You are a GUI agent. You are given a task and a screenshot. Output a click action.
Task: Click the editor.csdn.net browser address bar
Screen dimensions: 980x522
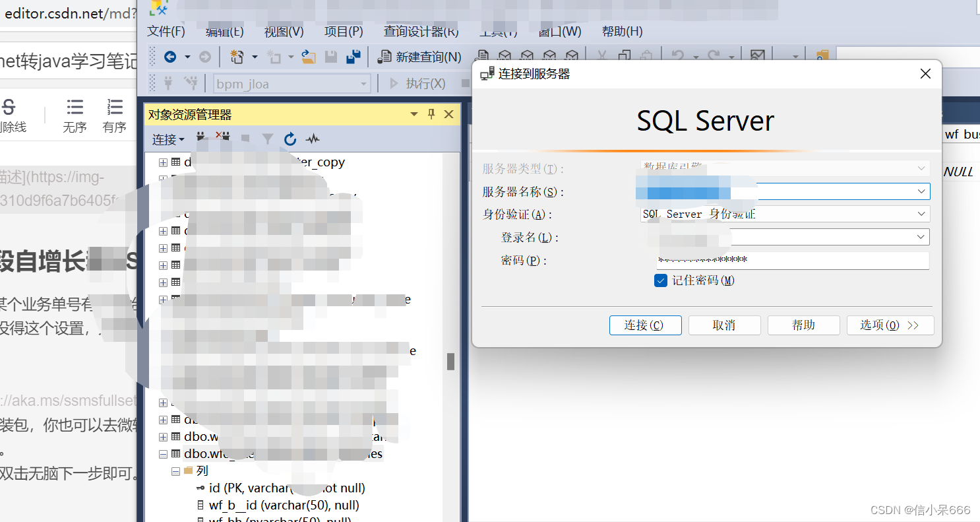69,13
